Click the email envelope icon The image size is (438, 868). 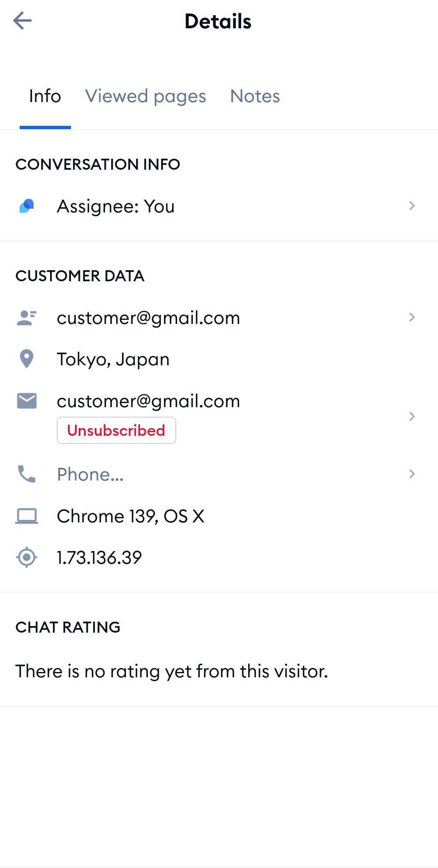tap(27, 401)
